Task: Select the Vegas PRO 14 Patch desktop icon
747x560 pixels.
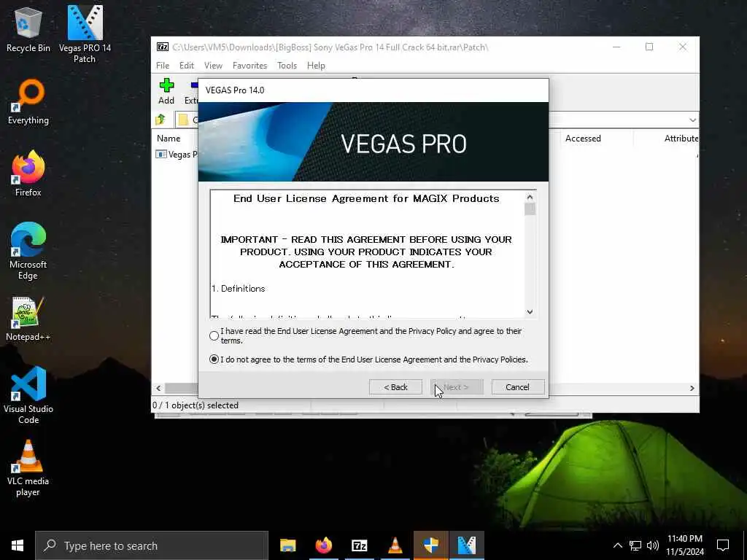Action: pos(85,34)
